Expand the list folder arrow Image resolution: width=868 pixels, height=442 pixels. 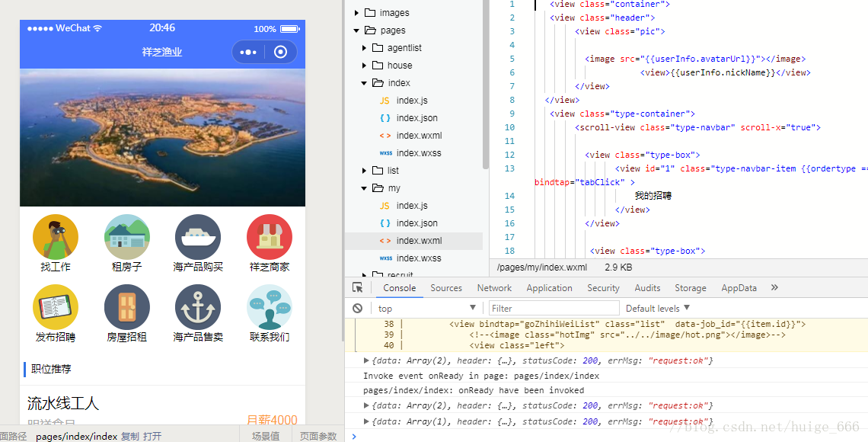pyautogui.click(x=364, y=171)
